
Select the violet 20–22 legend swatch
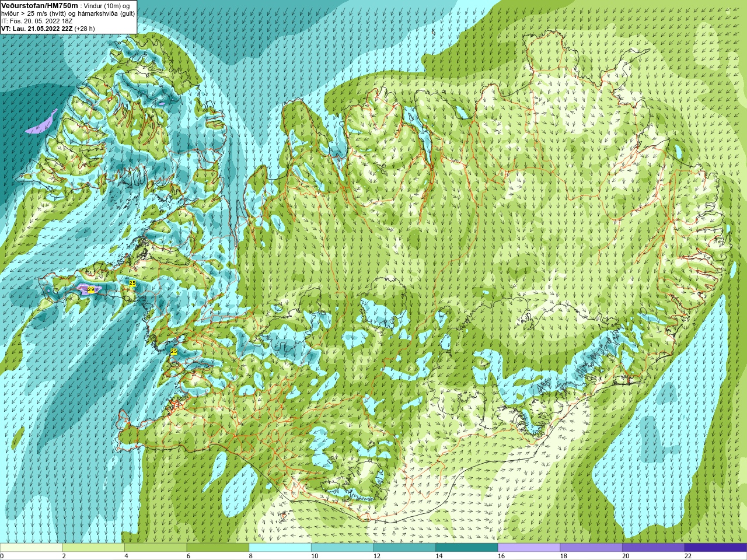tap(654, 548)
